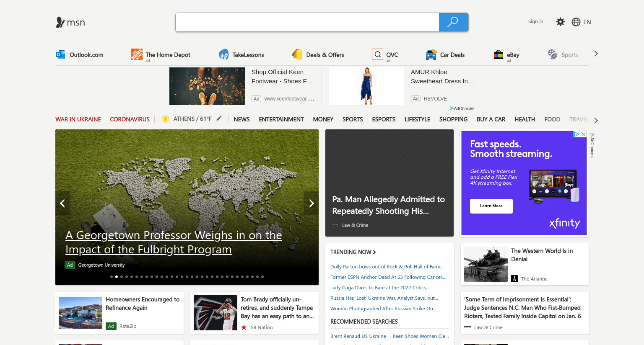Click in the web search box
The width and height of the screenshot is (644, 345).
(x=307, y=22)
